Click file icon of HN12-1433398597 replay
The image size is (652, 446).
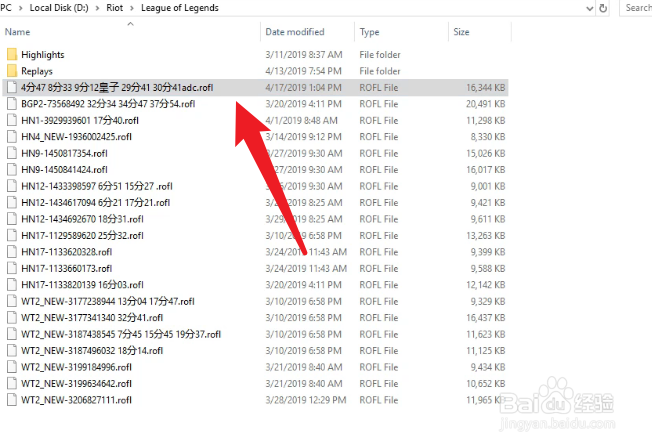coord(12,186)
